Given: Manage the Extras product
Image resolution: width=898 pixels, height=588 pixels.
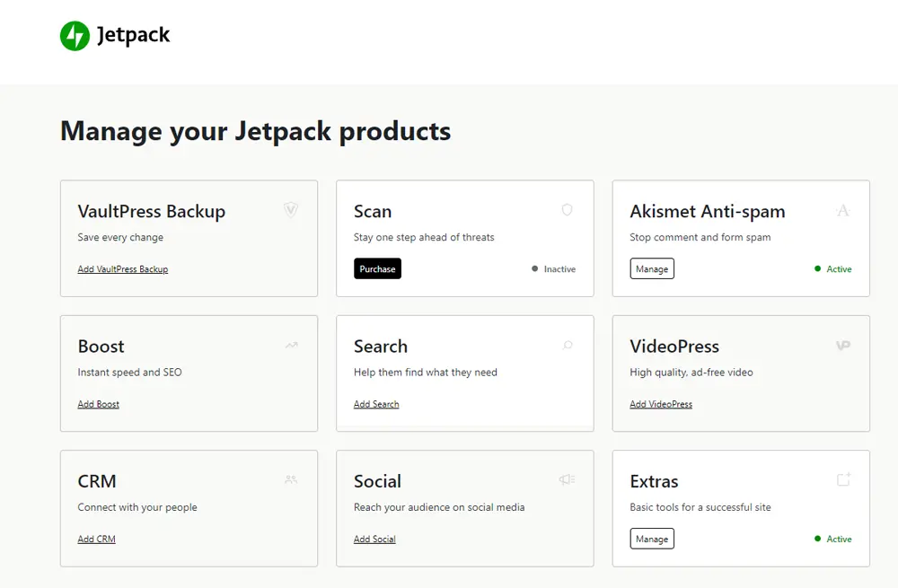Looking at the screenshot, I should click(x=652, y=539).
